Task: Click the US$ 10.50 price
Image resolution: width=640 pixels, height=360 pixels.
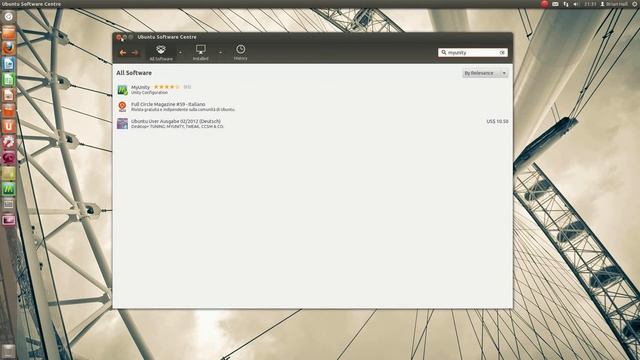Action: 497,121
